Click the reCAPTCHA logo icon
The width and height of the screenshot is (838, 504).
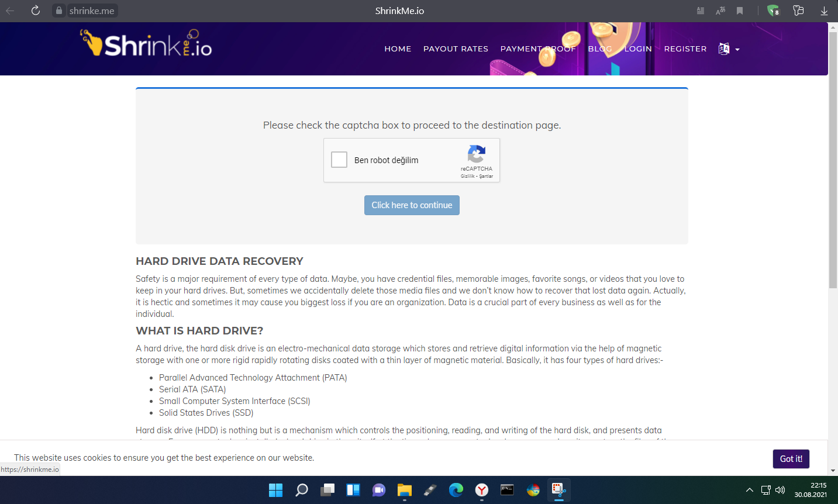(477, 154)
